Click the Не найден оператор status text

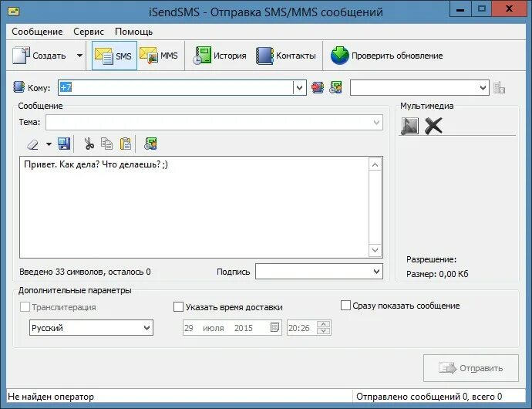[x=51, y=397]
